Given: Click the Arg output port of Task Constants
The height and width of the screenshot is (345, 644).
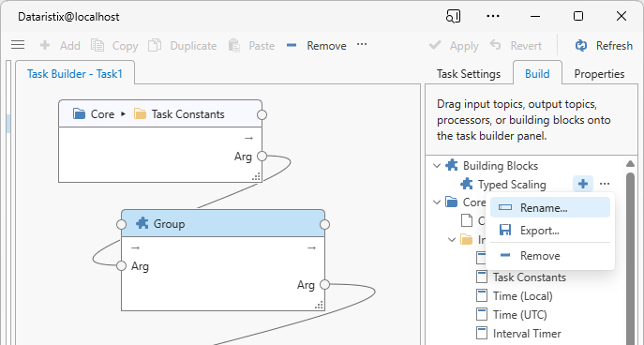Looking at the screenshot, I should click(262, 156).
